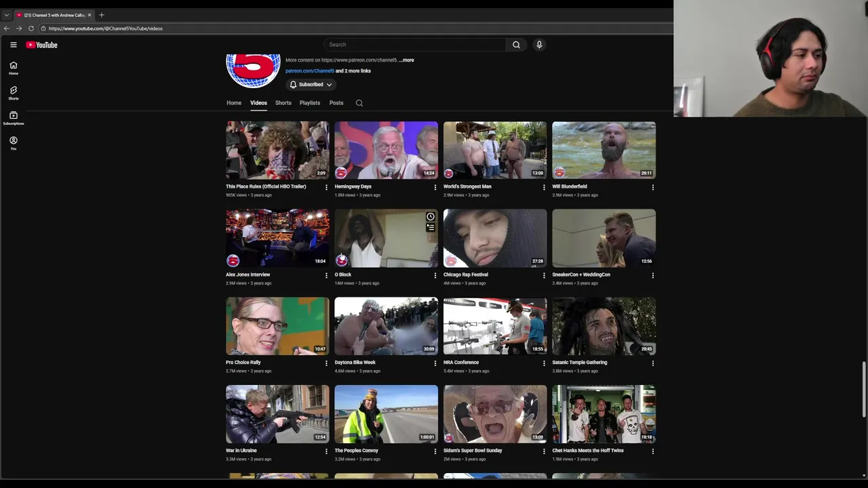This screenshot has height=488, width=868.
Task: Open the Posts tab
Action: [x=336, y=103]
